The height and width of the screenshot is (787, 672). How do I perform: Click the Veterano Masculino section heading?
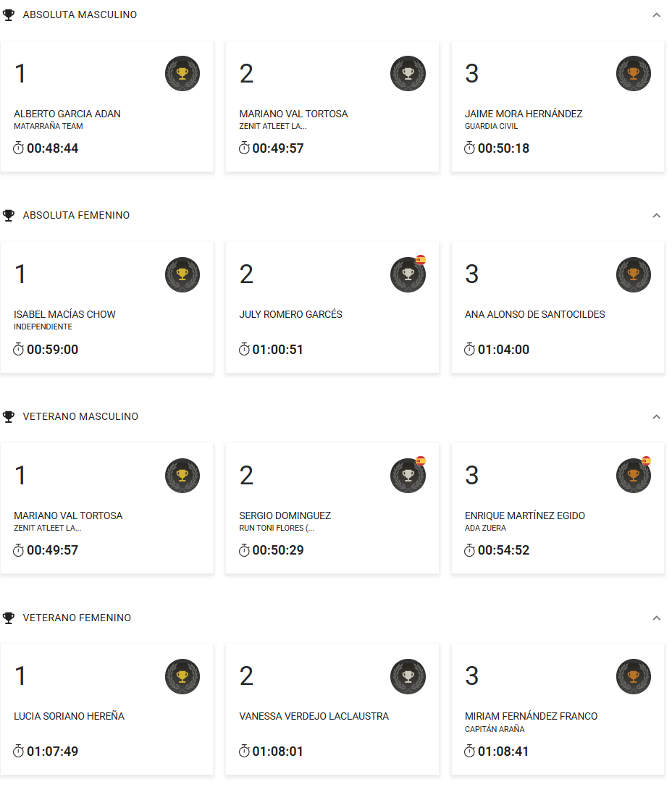[x=80, y=417]
